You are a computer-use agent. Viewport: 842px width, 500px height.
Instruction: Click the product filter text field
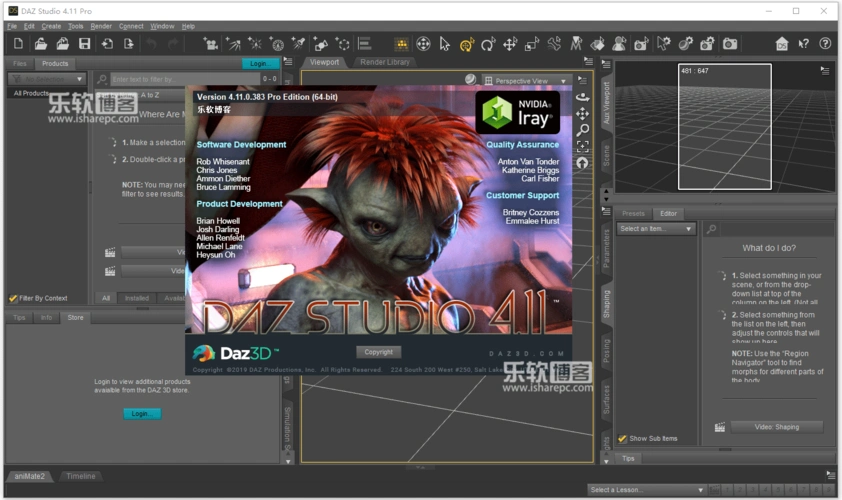click(x=185, y=79)
